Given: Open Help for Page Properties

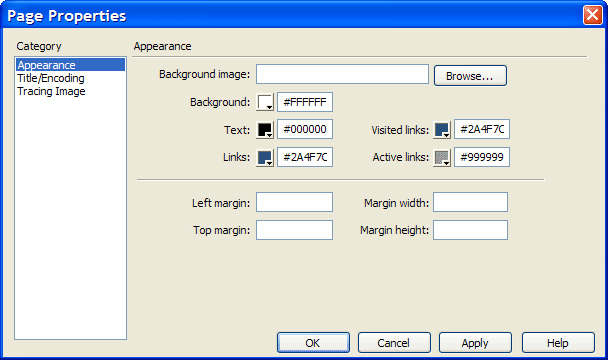Looking at the screenshot, I should (x=558, y=343).
